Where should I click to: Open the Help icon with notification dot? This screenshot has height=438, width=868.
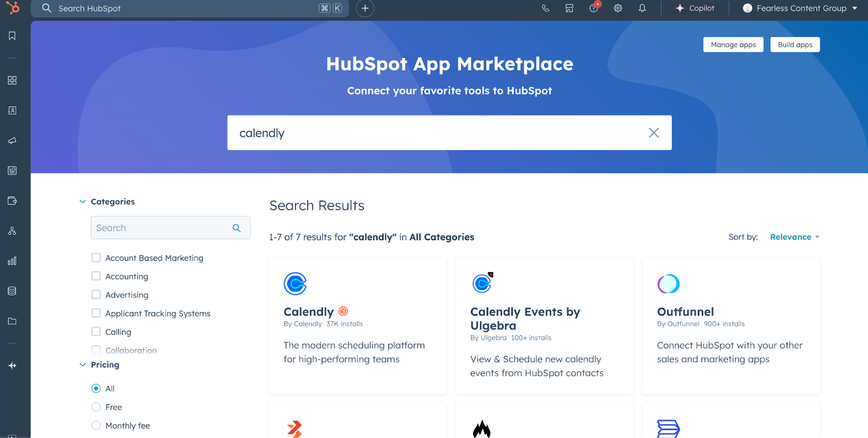click(x=594, y=8)
